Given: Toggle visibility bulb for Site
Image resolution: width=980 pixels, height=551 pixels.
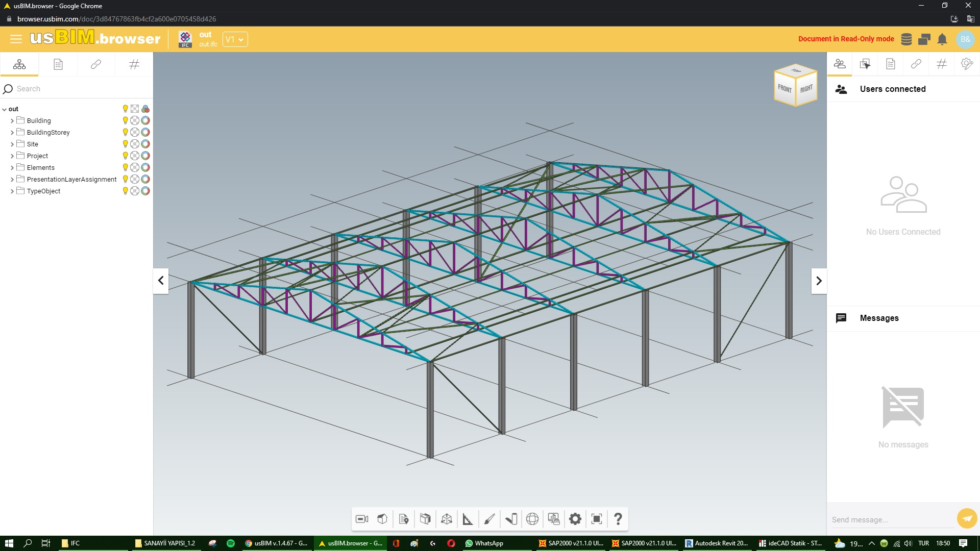Looking at the screenshot, I should click(125, 144).
